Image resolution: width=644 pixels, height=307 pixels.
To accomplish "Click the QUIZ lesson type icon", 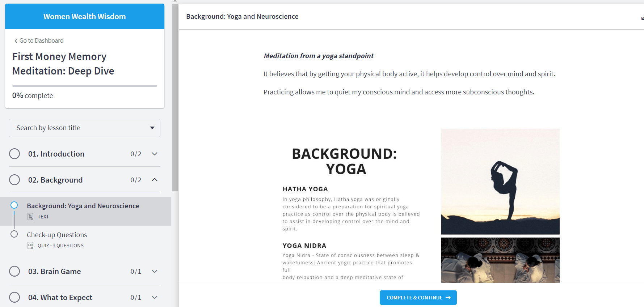I will [30, 246].
